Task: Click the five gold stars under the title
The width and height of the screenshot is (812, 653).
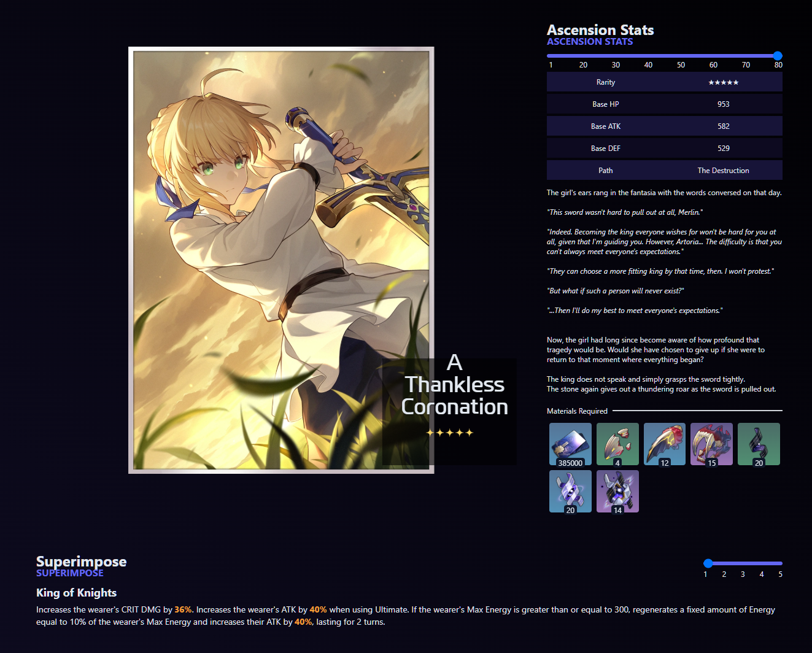Action: click(x=450, y=433)
